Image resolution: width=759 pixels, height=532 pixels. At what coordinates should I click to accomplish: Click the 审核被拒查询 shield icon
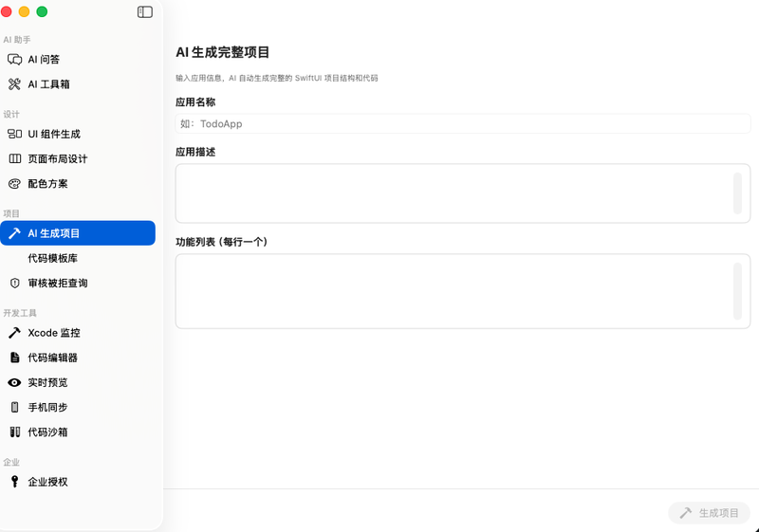(x=15, y=283)
